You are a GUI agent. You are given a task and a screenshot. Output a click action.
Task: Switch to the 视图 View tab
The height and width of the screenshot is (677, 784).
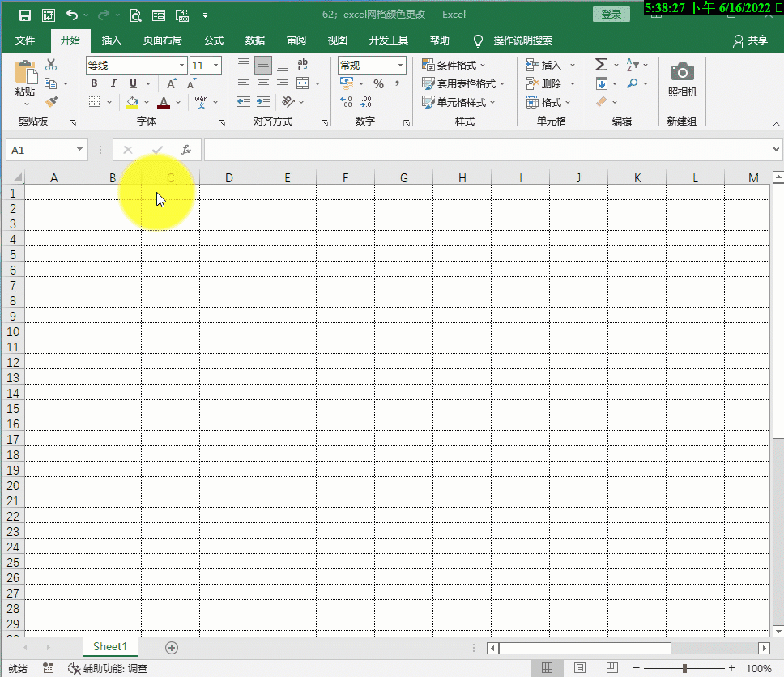tap(337, 40)
